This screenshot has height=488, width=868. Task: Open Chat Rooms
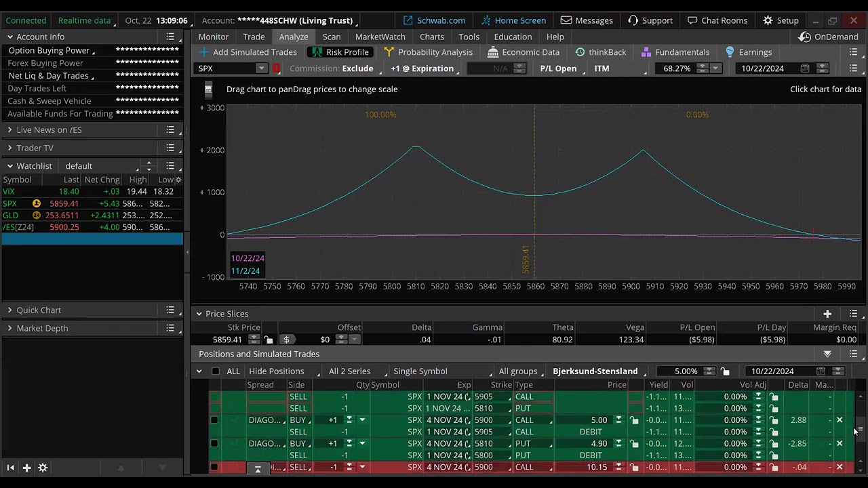pos(717,20)
